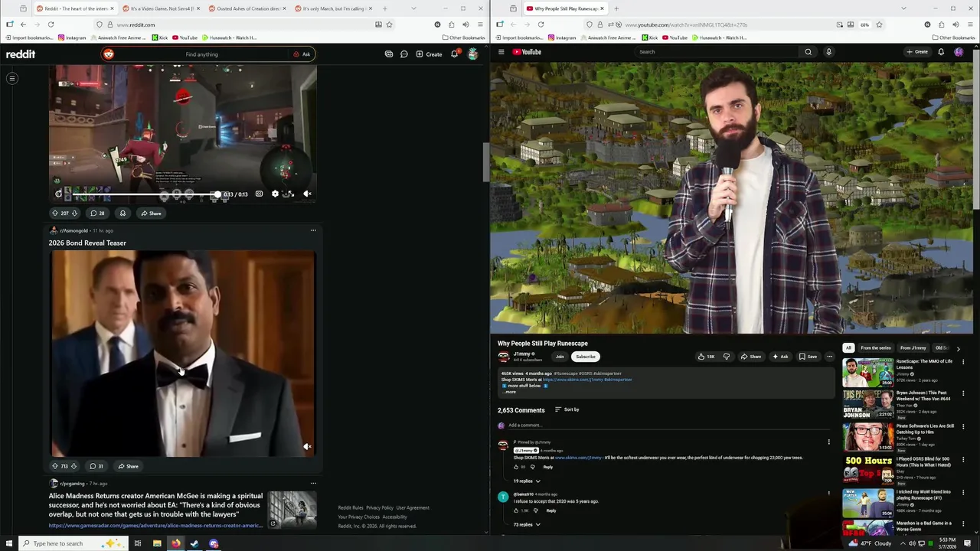
Task: Like the Runescape video (18K)
Action: 706,357
